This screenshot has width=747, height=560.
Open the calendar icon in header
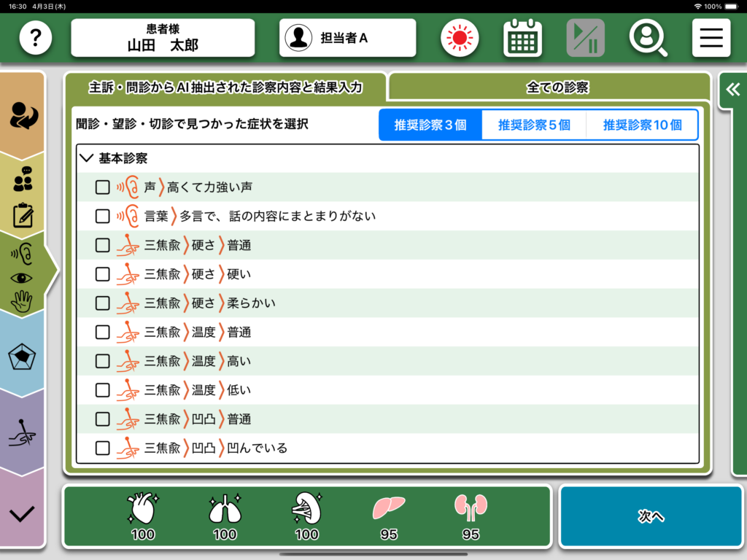point(522,38)
